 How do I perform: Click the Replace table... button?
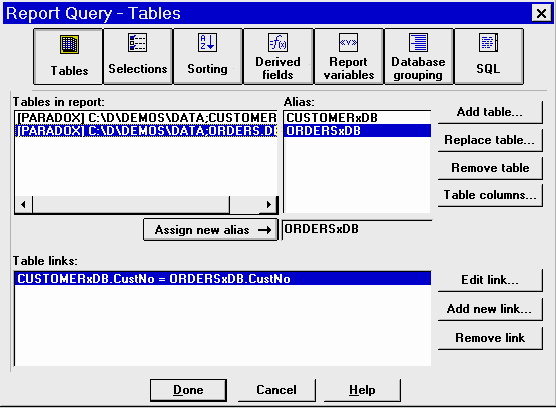[x=490, y=140]
